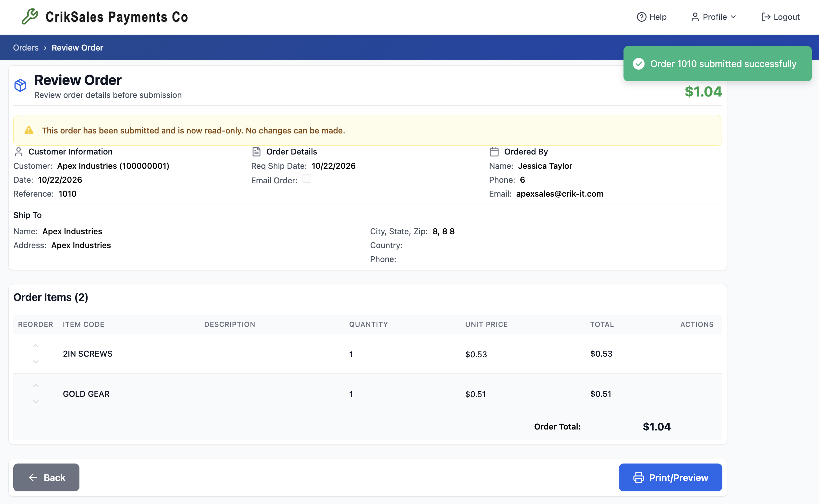
Task: Click the CrikSales Payments Co title
Action: click(117, 17)
